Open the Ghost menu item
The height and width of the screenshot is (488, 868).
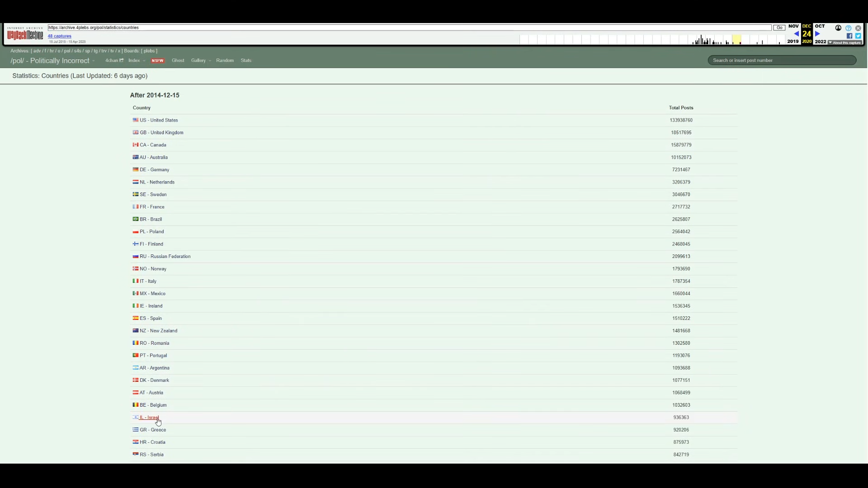pyautogui.click(x=178, y=61)
